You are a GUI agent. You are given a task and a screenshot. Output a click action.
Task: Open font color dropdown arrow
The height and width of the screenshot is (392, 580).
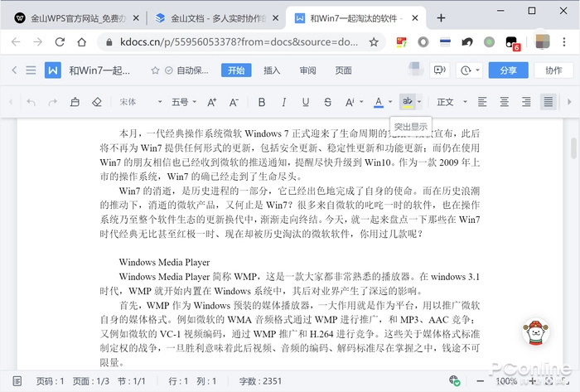[x=390, y=102]
